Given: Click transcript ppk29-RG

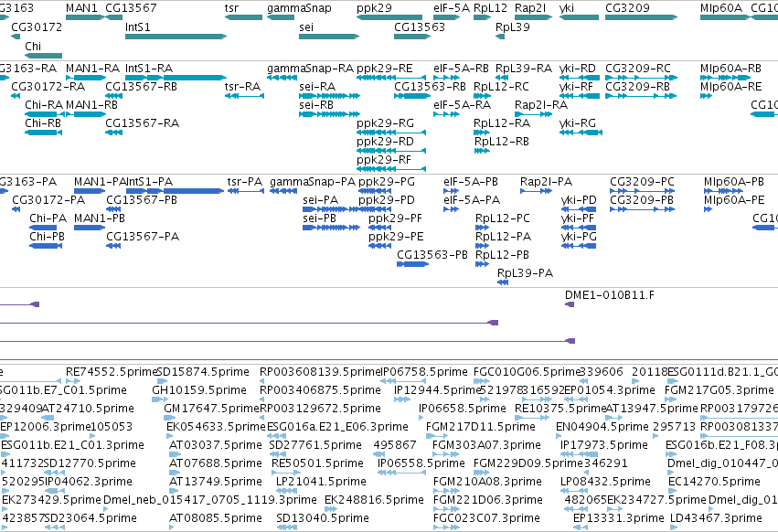Looking at the screenshot, I should (391, 133).
